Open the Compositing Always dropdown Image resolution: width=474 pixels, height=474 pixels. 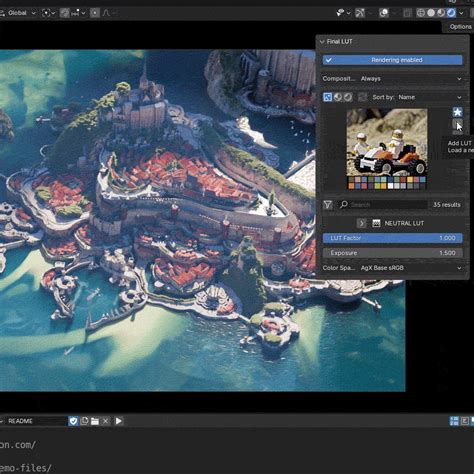click(411, 79)
